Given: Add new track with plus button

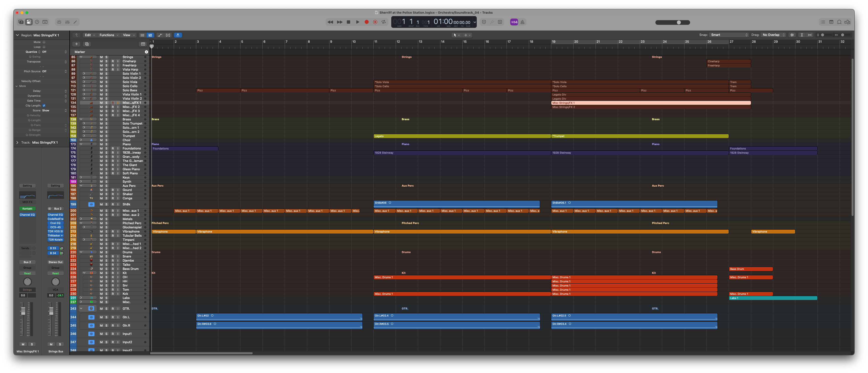Looking at the screenshot, I should pos(76,44).
